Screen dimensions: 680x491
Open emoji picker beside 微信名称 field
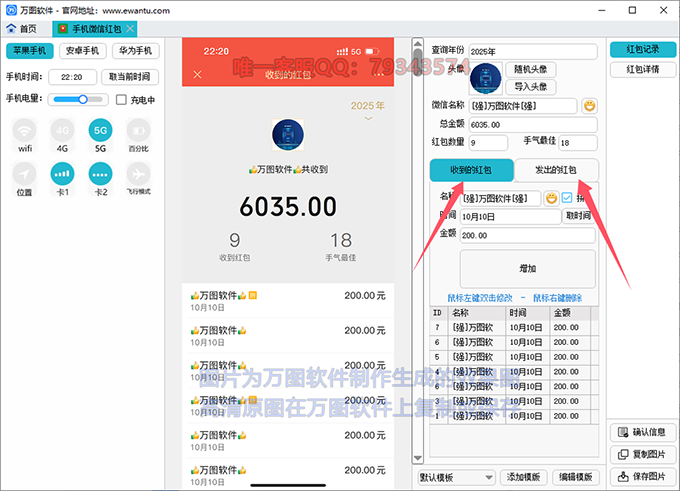pyautogui.click(x=590, y=106)
